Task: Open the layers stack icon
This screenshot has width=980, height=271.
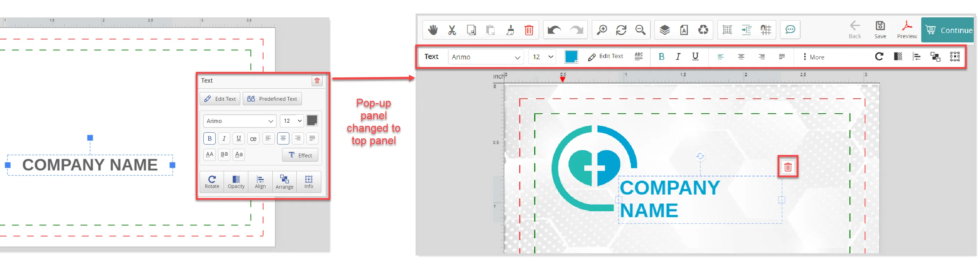Action: [665, 30]
